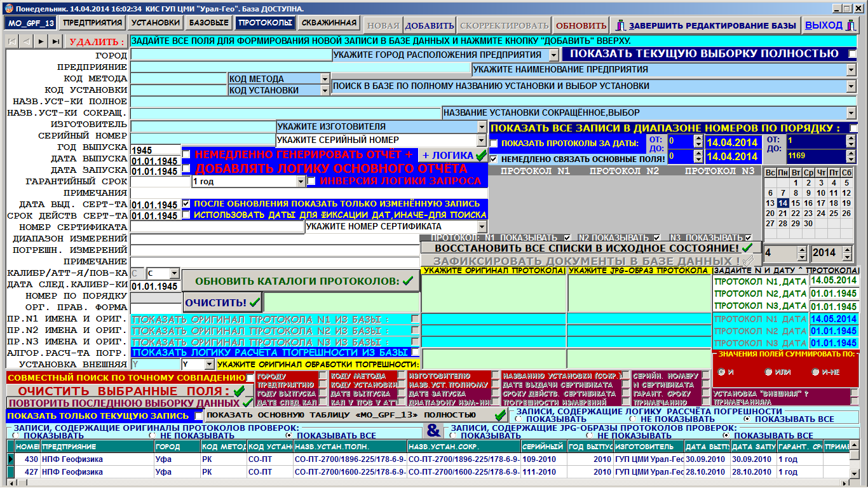This screenshot has width=868, height=488.
Task: Expand УКАЖИТЕ НАИМЕНОВАНИЕ ПРЕДПРИЯТИЯ dropdown
Action: (851, 69)
